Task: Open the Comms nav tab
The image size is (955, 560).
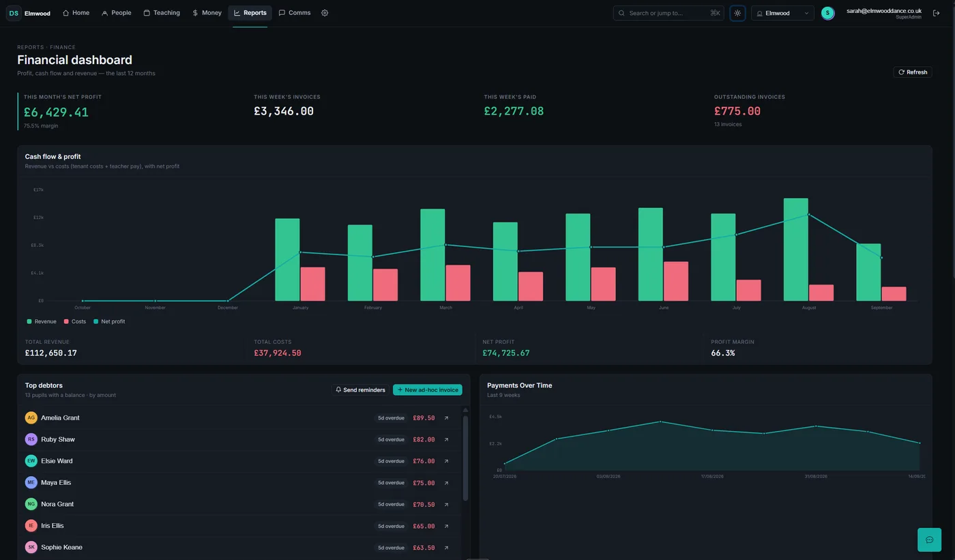Action: [x=295, y=13]
